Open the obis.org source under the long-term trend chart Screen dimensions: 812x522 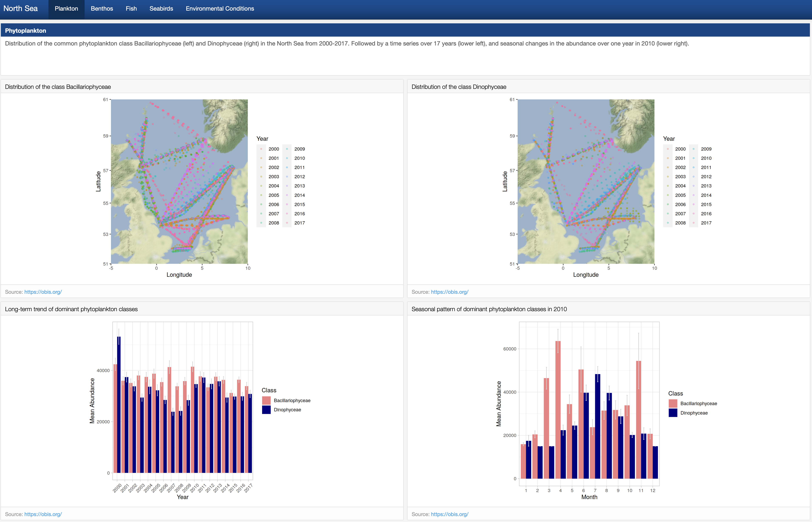[43, 514]
